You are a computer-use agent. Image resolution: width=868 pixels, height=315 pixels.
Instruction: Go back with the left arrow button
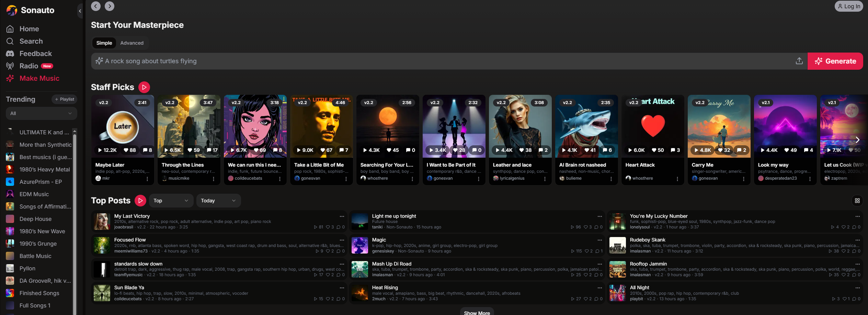point(96,6)
